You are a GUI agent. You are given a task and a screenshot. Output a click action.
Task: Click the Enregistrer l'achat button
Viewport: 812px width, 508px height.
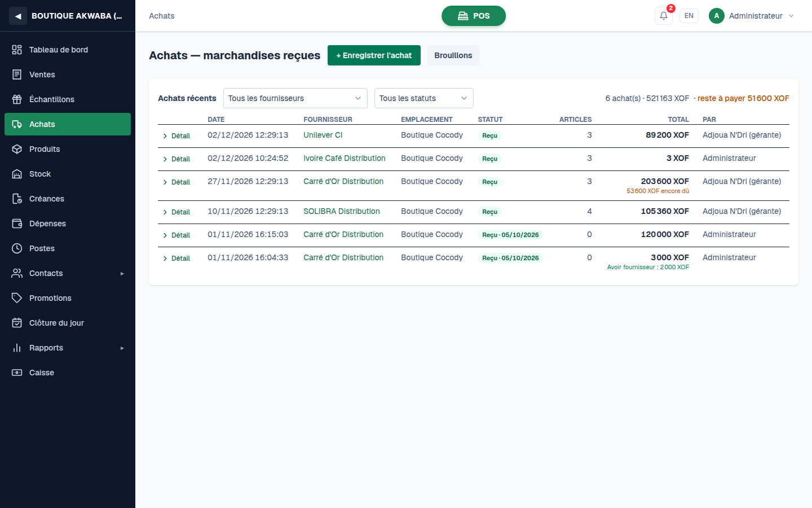tap(374, 55)
